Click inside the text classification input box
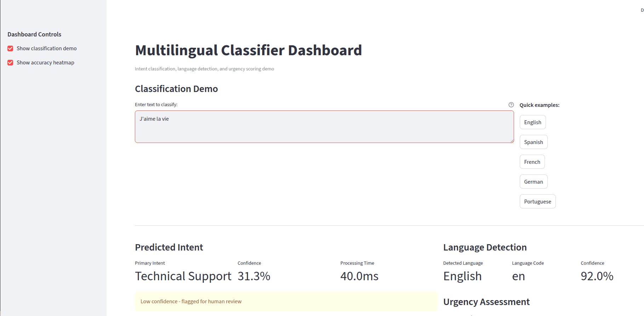The width and height of the screenshot is (644, 316). (x=324, y=127)
